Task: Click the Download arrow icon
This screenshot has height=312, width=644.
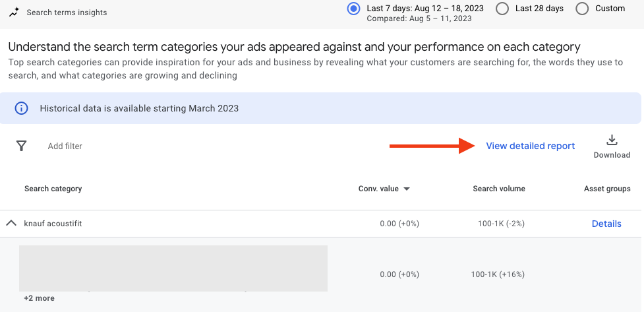Action: 612,140
